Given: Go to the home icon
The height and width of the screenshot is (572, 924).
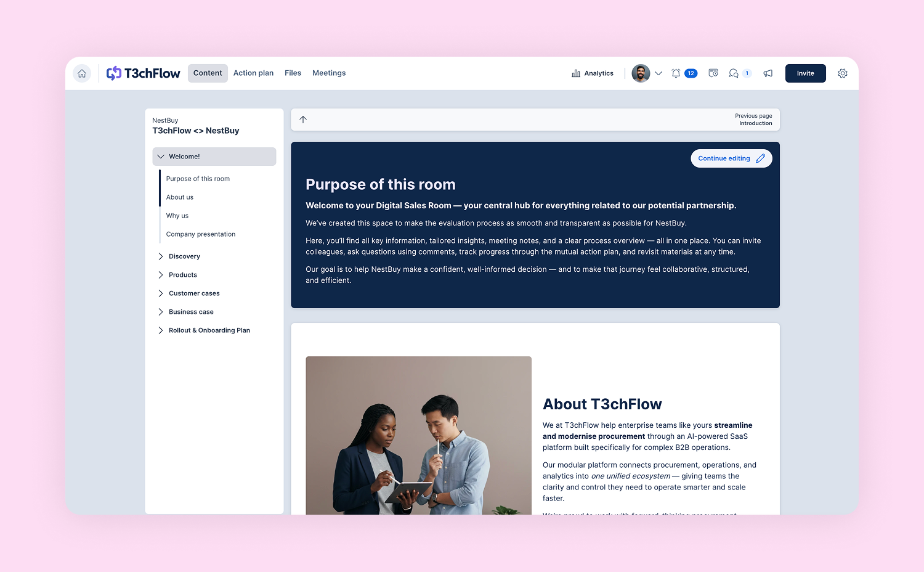Looking at the screenshot, I should [x=82, y=73].
